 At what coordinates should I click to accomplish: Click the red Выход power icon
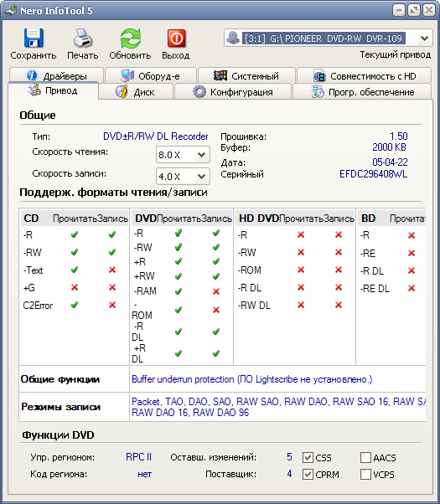pyautogui.click(x=176, y=39)
